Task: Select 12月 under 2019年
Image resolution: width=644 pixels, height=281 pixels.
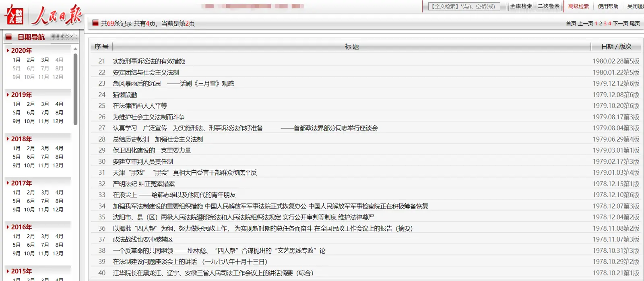Action: [58, 121]
